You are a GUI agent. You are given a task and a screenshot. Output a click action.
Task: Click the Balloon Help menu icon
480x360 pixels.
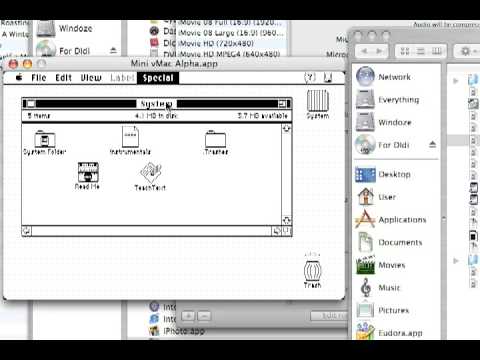pos(310,78)
